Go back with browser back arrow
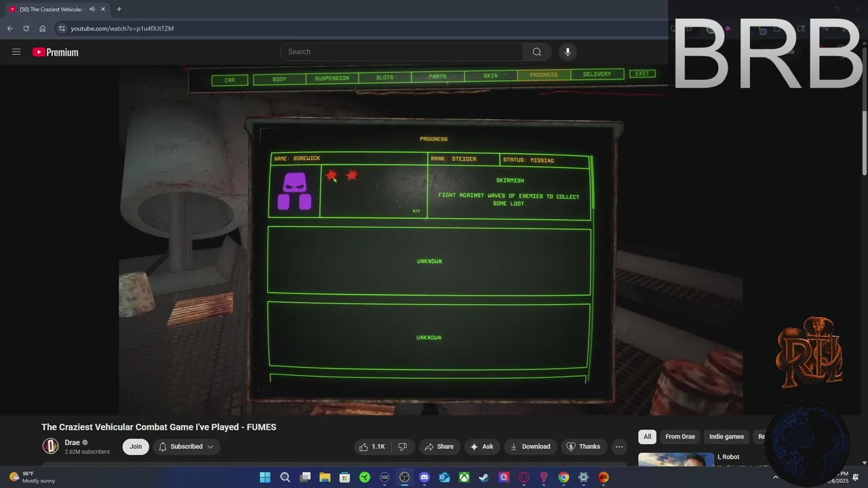 pos(9,28)
